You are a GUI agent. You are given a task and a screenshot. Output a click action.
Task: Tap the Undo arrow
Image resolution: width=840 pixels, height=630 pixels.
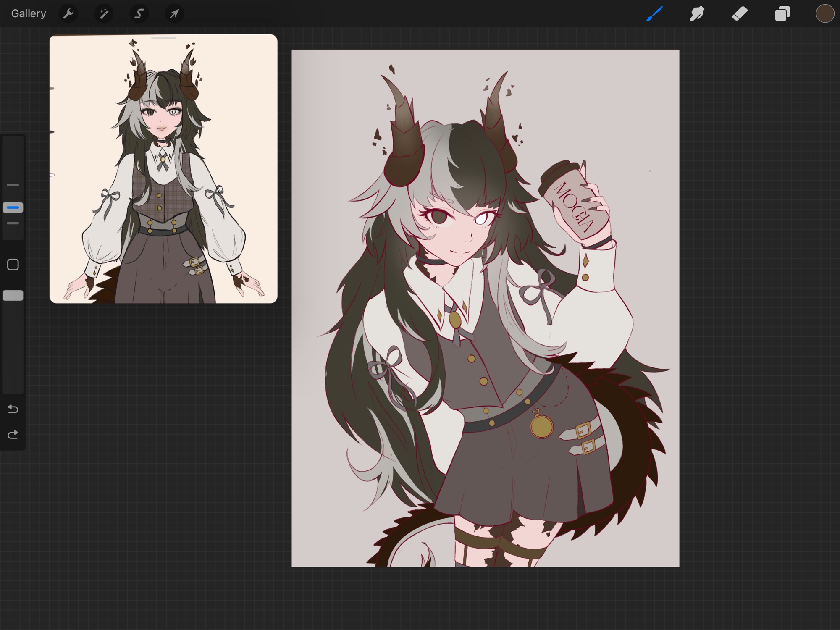[x=13, y=409]
